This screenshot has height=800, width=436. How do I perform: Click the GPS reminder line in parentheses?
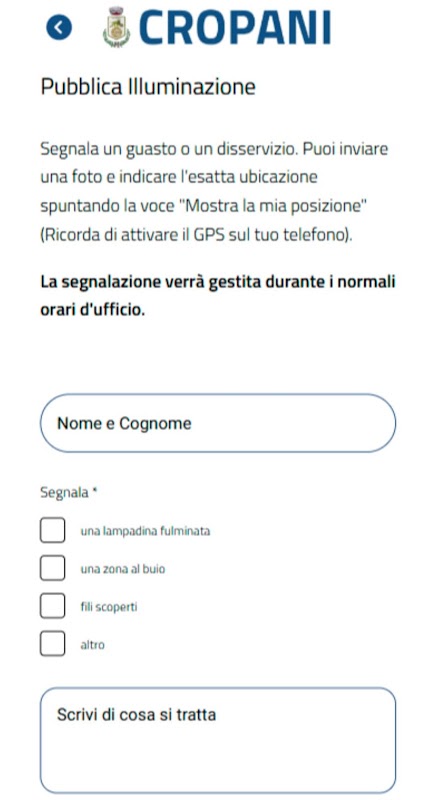[196, 236]
